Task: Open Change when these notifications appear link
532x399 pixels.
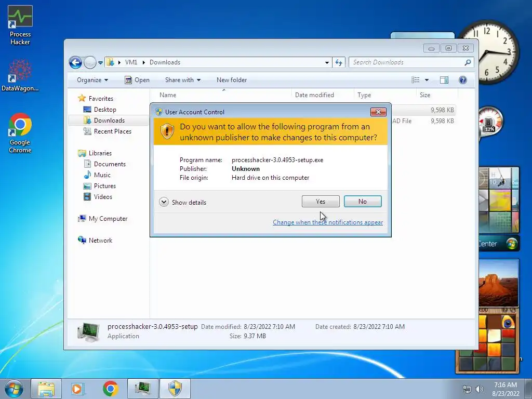Action: [x=328, y=222]
